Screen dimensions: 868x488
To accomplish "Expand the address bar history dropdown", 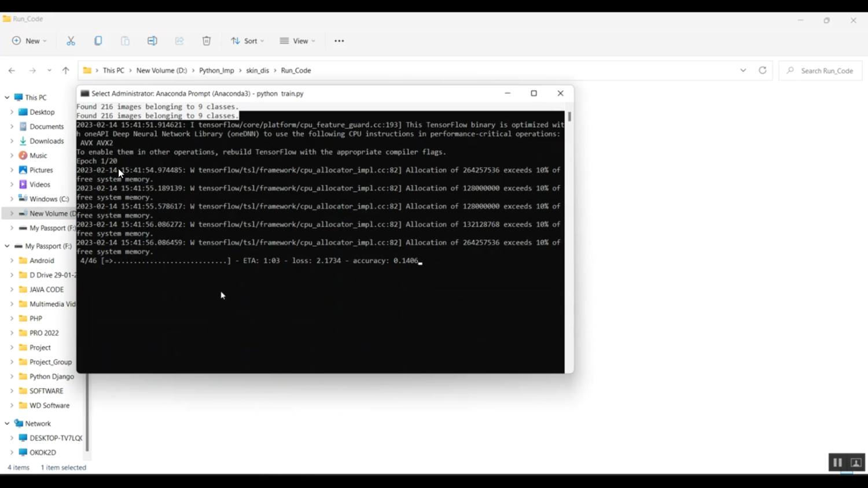I will click(x=743, y=71).
